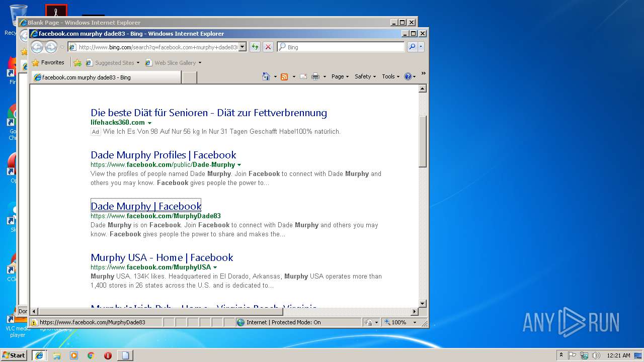Image resolution: width=644 pixels, height=362 pixels.
Task: Open search provider dropdown arrow
Action: (x=421, y=47)
